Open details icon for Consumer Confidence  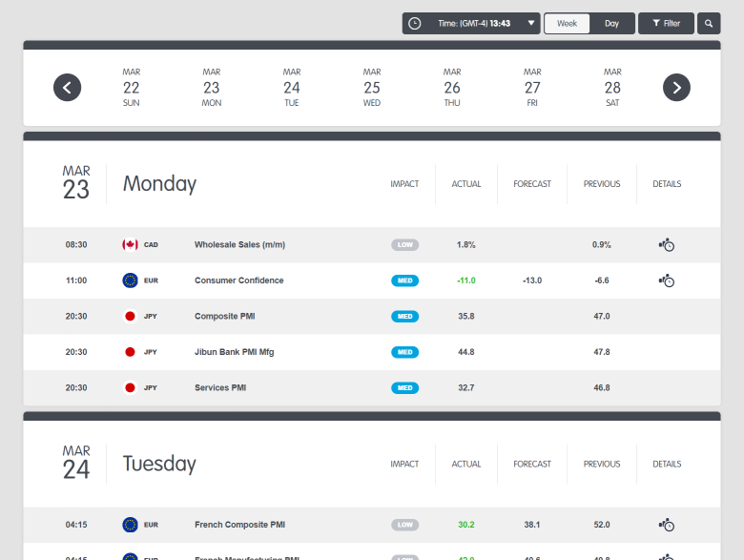[667, 280]
